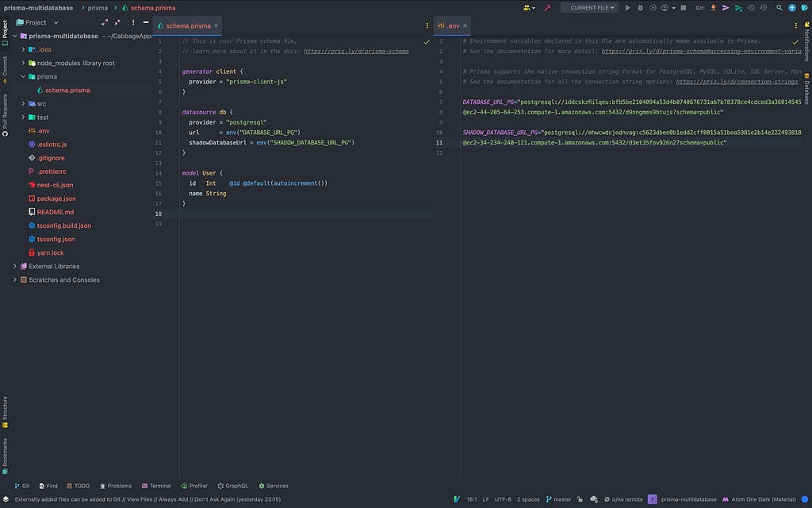Run the current file with play button
The image size is (812, 508).
click(628, 8)
